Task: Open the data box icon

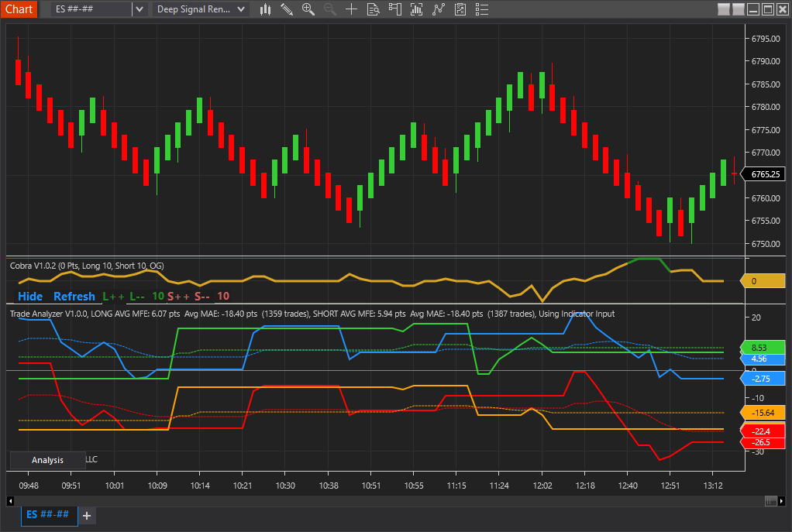Action: (373, 9)
